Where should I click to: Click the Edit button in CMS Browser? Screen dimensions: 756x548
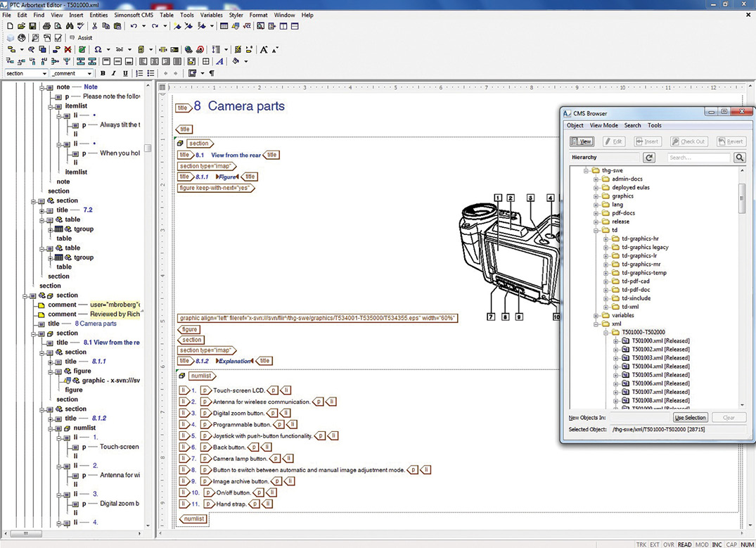613,141
